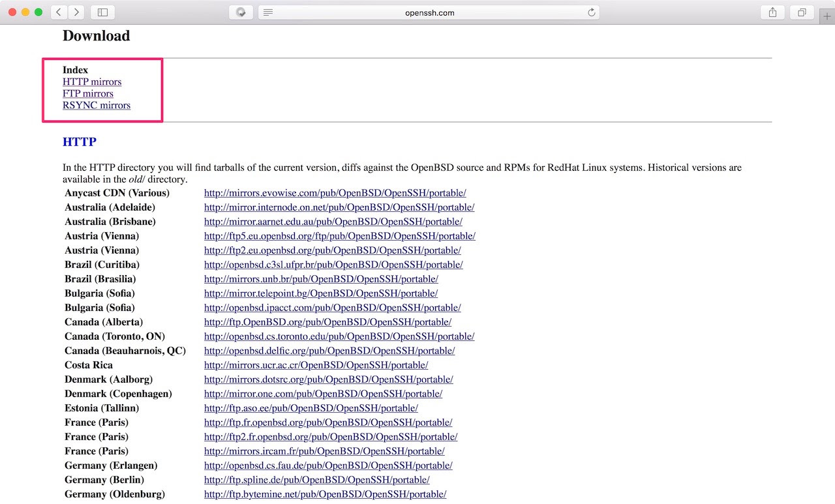Click the Canada (Beauharnois, QC) label
Screen dimensions: 835x504
tap(125, 351)
